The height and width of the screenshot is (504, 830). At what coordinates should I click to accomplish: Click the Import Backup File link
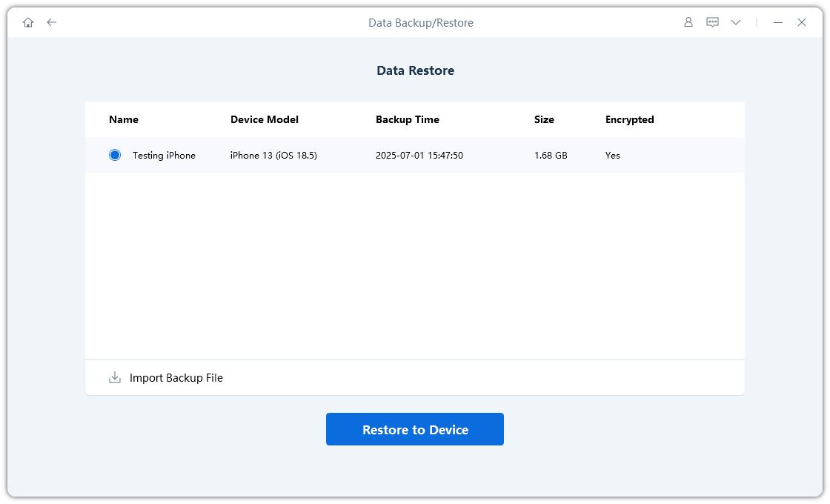coord(176,378)
